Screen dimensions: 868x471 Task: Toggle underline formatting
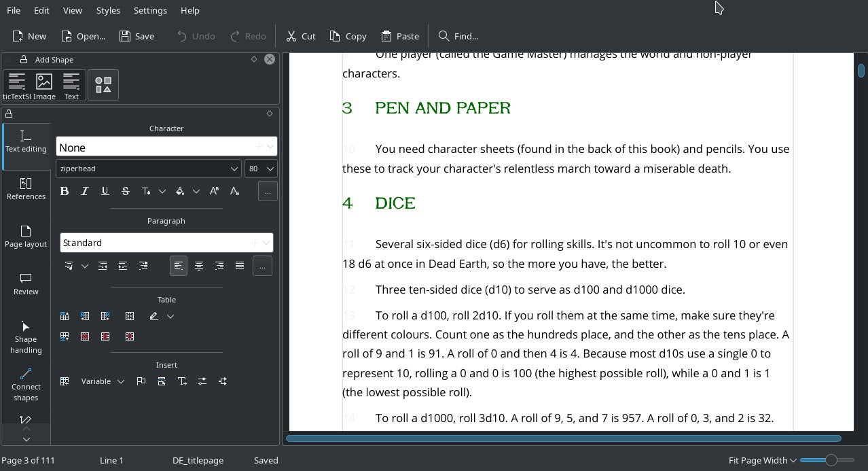pos(105,192)
